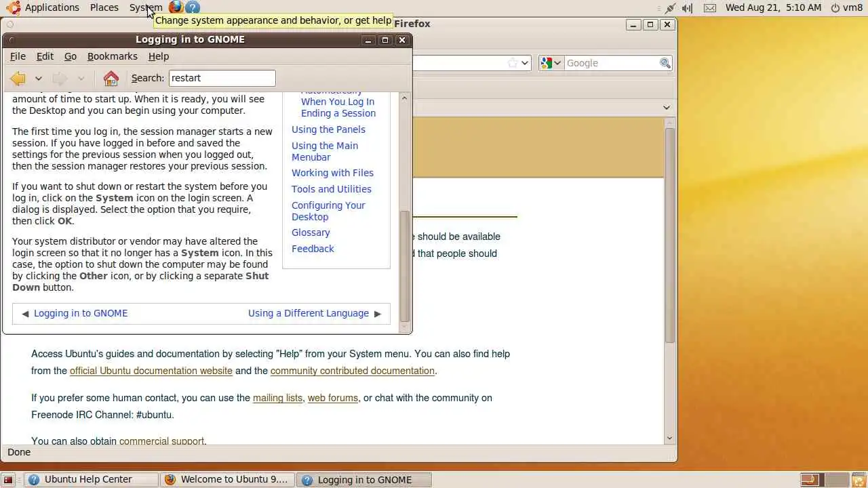Screen dimensions: 868x488
Task: Switch to second workspace in switcher
Action: point(837,480)
